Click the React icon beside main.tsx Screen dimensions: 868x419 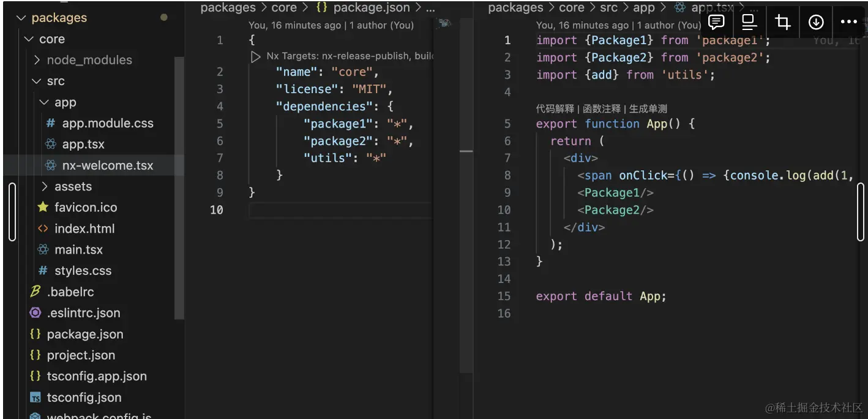[x=43, y=249]
